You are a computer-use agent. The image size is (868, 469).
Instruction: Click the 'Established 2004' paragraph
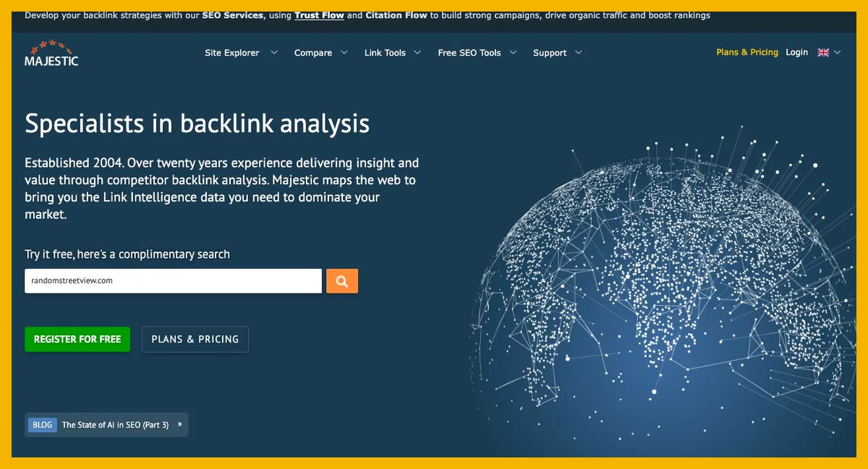click(x=222, y=189)
